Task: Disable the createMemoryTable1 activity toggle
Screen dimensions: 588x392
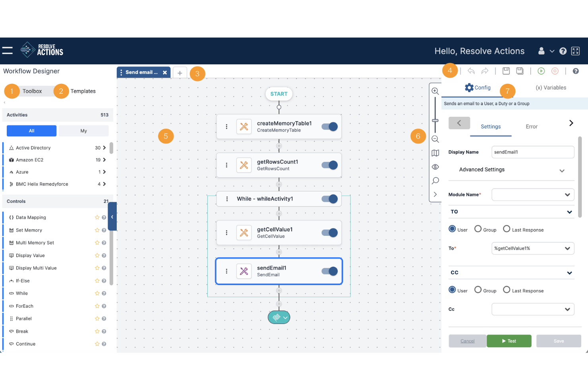Action: point(329,127)
